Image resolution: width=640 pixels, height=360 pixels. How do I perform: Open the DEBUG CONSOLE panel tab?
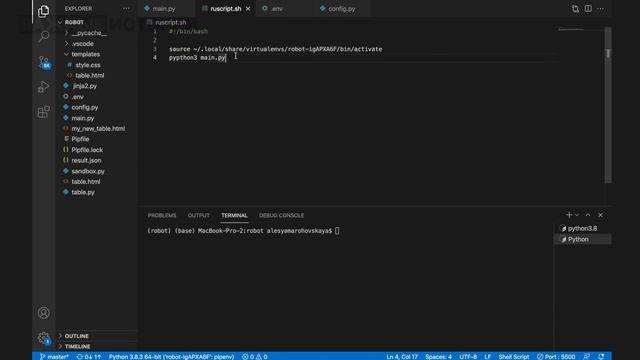click(x=281, y=215)
